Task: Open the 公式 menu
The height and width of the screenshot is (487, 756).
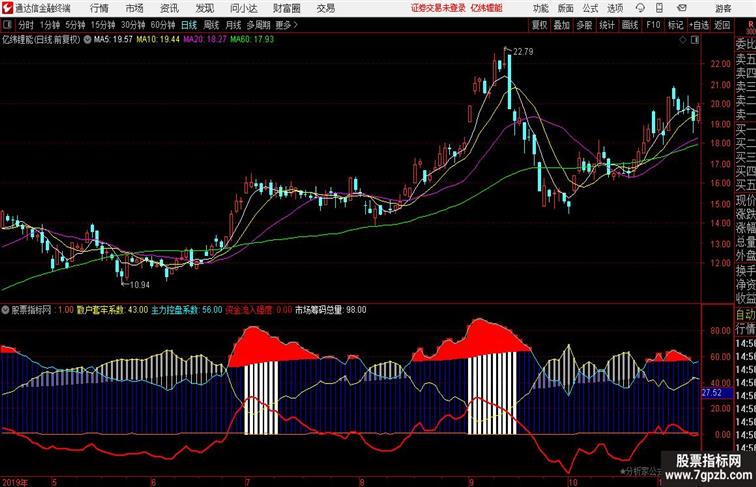Action: coord(590,8)
